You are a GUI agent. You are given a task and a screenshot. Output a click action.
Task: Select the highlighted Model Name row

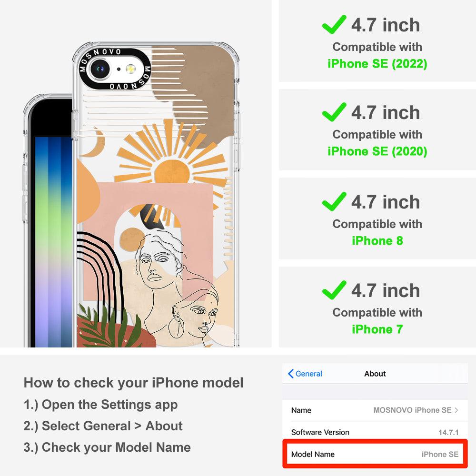(375, 454)
